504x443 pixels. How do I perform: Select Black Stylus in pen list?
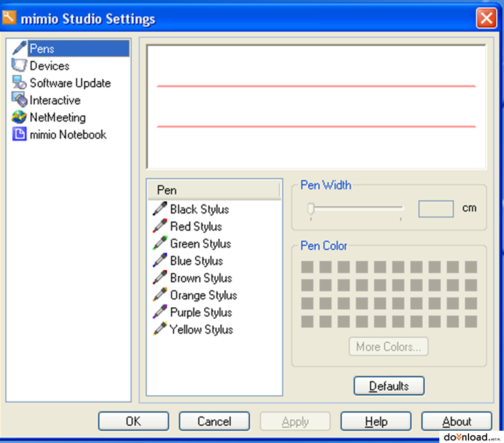point(199,209)
